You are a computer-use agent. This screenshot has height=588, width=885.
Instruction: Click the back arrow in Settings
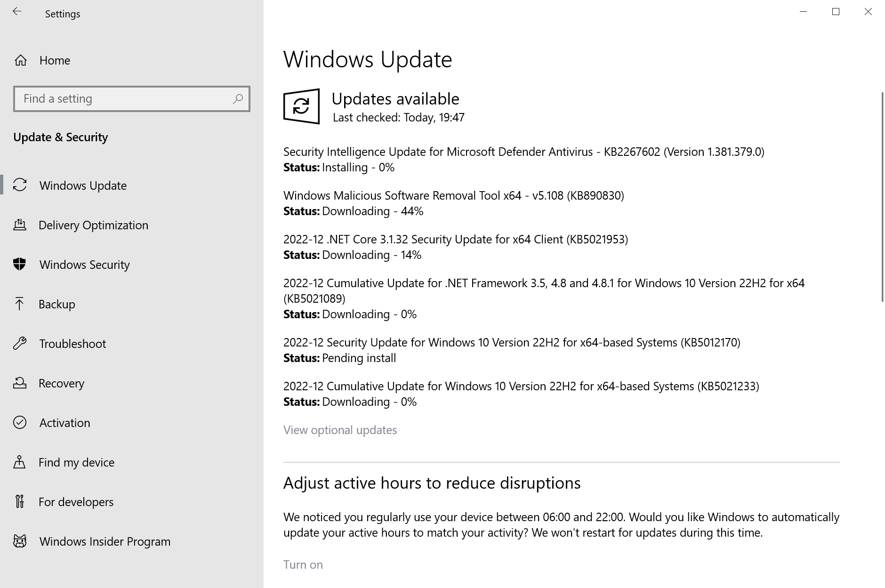pos(17,12)
